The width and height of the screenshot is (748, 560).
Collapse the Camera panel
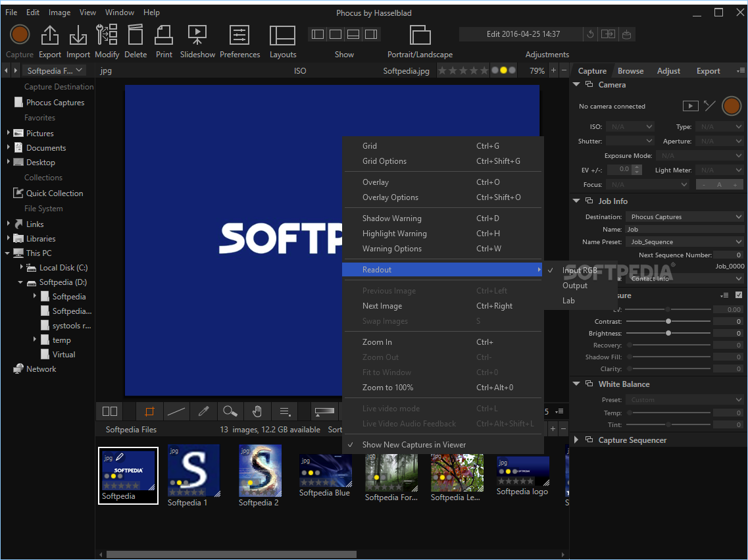(x=576, y=84)
